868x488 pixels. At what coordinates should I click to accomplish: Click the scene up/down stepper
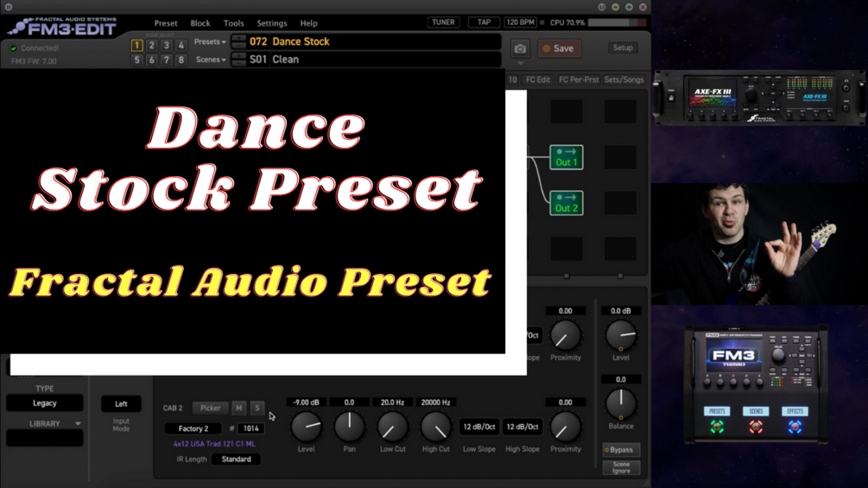click(238, 60)
